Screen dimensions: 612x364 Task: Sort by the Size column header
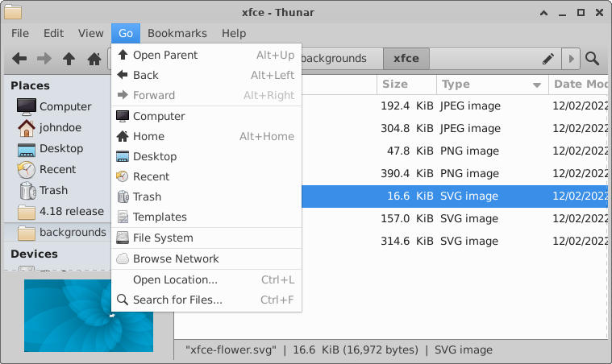406,85
